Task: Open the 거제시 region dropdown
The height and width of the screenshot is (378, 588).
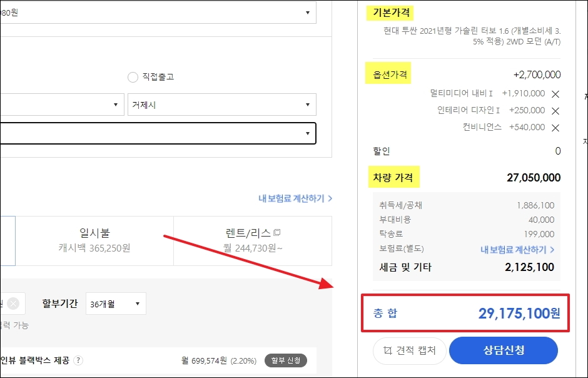Action: tap(222, 105)
